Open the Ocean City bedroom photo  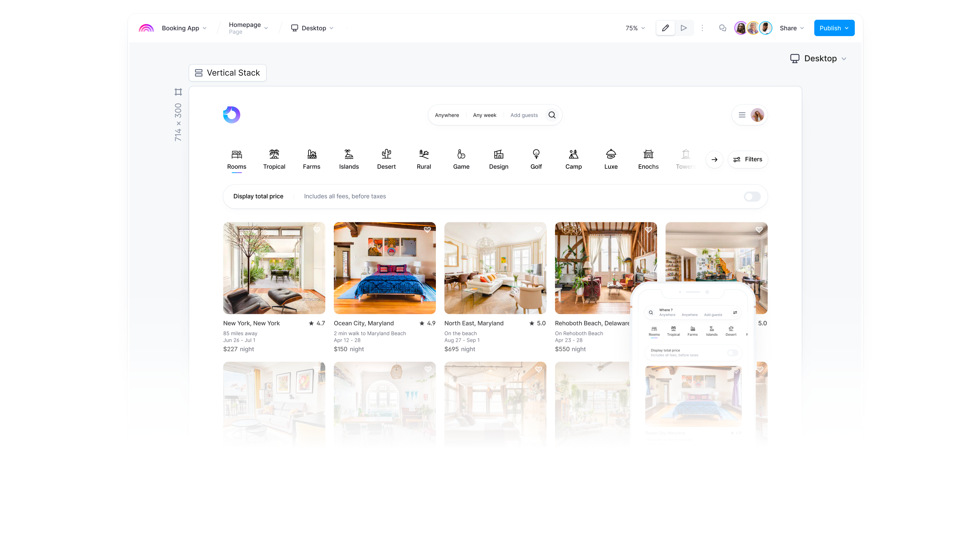tap(385, 268)
